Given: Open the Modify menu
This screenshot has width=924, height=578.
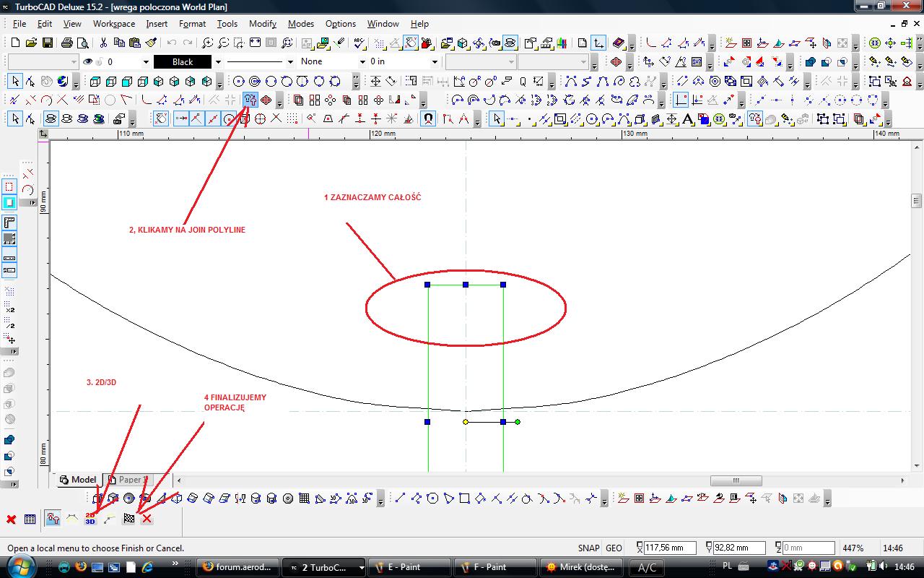Looking at the screenshot, I should click(263, 24).
